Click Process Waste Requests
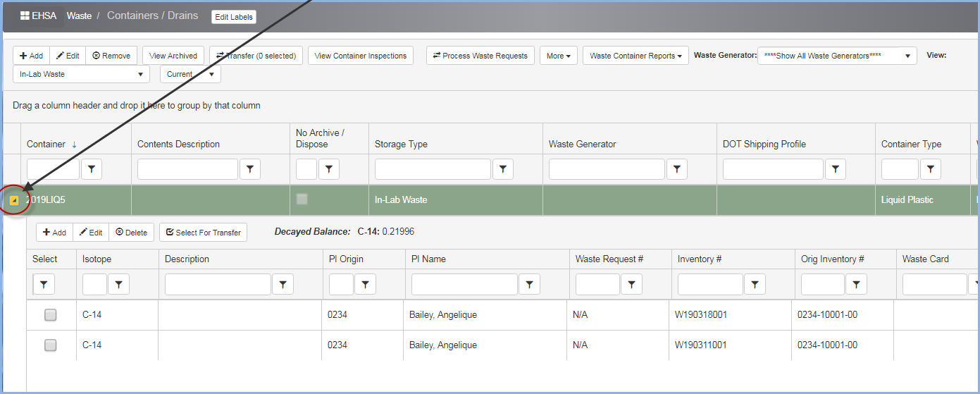980x394 pixels. coord(480,56)
